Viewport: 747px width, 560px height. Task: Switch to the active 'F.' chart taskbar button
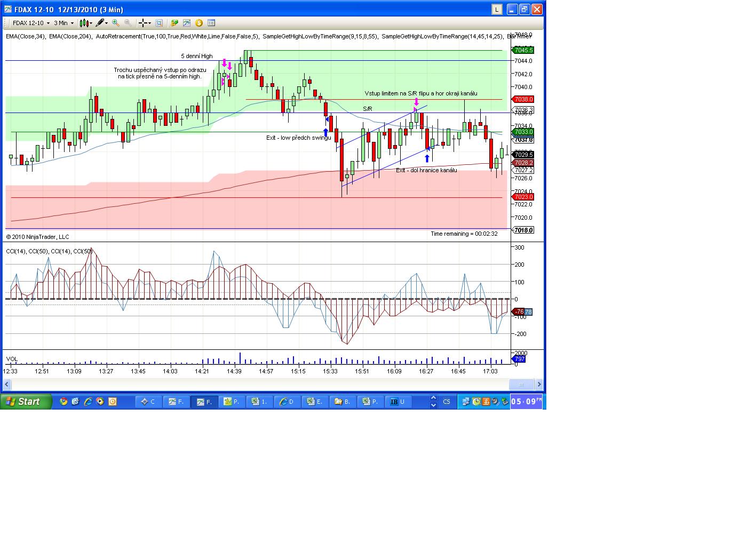tap(205, 402)
